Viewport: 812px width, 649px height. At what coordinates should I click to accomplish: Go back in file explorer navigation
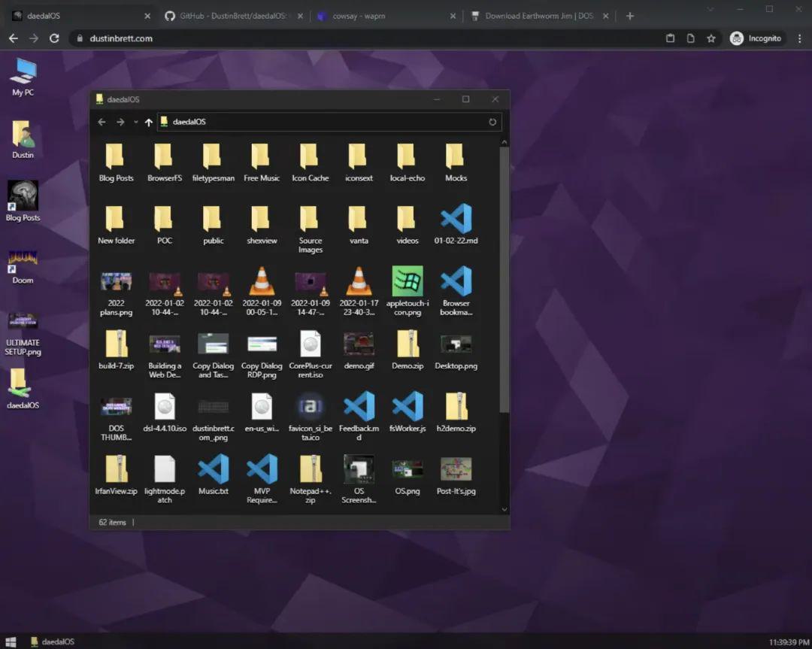pyautogui.click(x=102, y=122)
